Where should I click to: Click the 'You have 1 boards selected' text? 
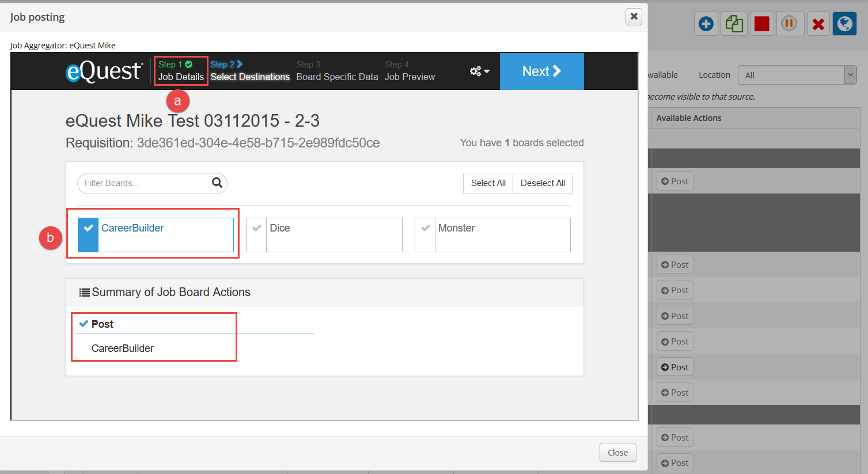522,143
